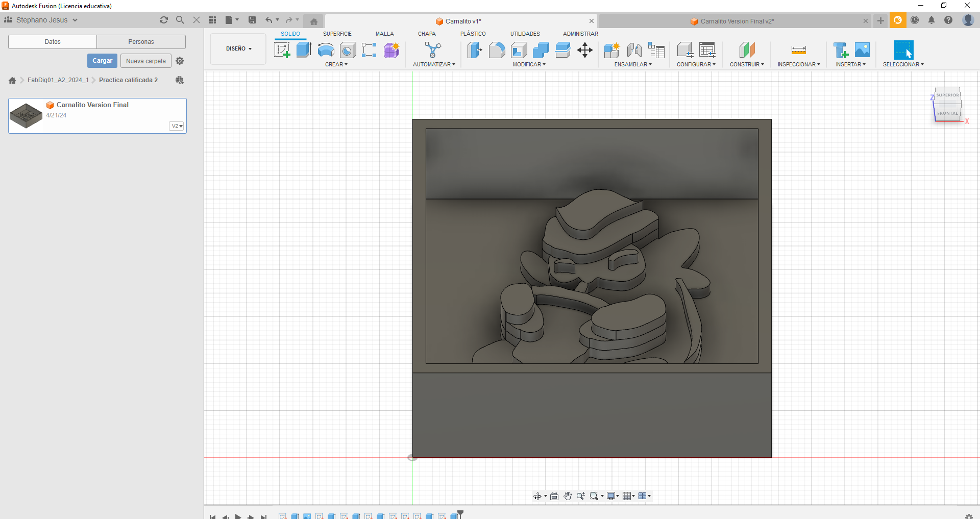Screen dimensions: 980x519
Task: Click the Automatizar tool icon
Action: click(x=433, y=50)
